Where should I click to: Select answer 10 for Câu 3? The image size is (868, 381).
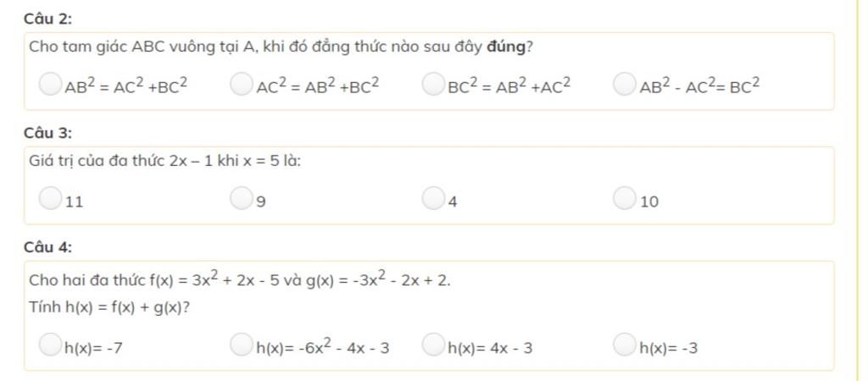pos(625,198)
